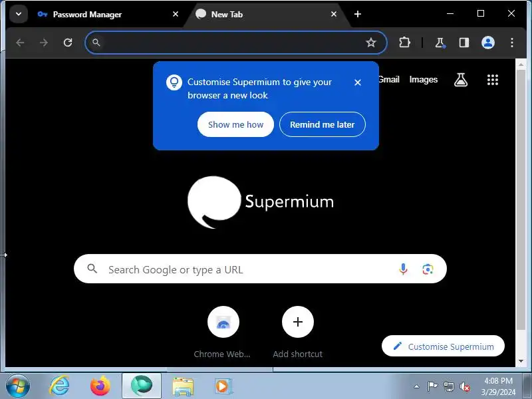Click the Show me how button
Screen dimensions: 532x399
pos(235,124)
